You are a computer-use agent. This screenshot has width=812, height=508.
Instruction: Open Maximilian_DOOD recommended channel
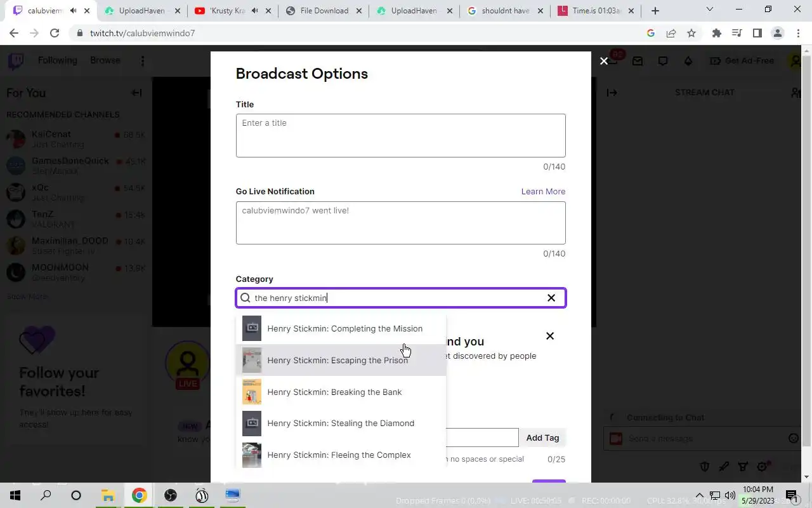[x=76, y=246]
